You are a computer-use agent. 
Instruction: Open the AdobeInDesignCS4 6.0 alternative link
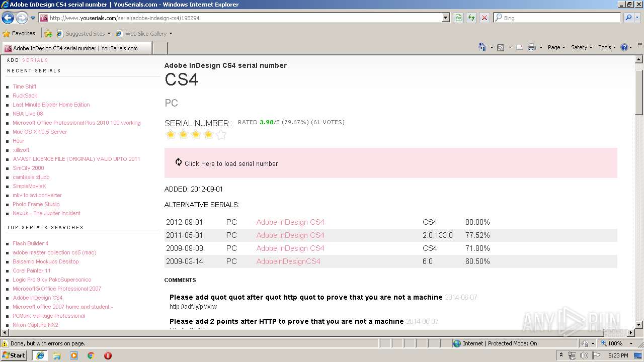tap(288, 261)
